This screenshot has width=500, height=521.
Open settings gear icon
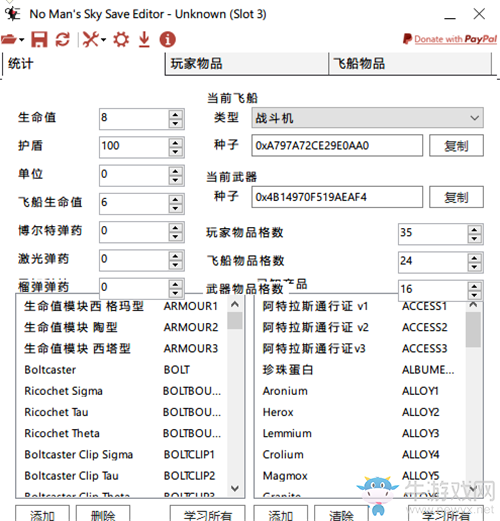(121, 39)
